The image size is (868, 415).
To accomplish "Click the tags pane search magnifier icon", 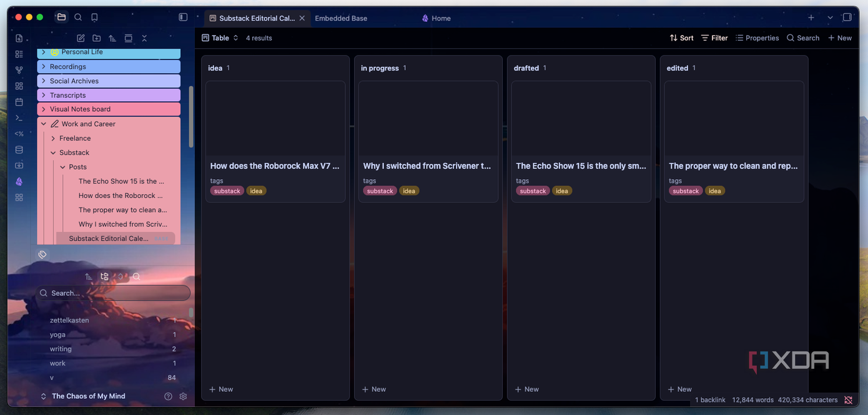I will (x=136, y=276).
